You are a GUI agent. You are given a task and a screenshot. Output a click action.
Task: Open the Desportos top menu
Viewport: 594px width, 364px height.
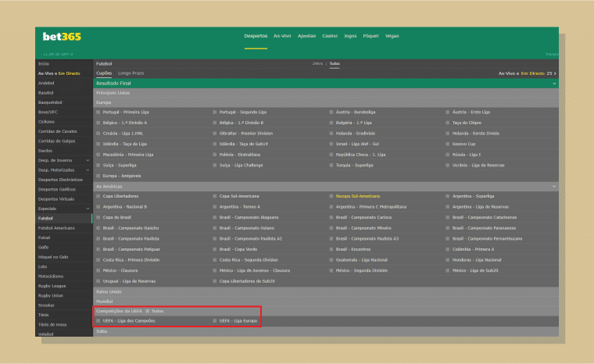tap(256, 36)
